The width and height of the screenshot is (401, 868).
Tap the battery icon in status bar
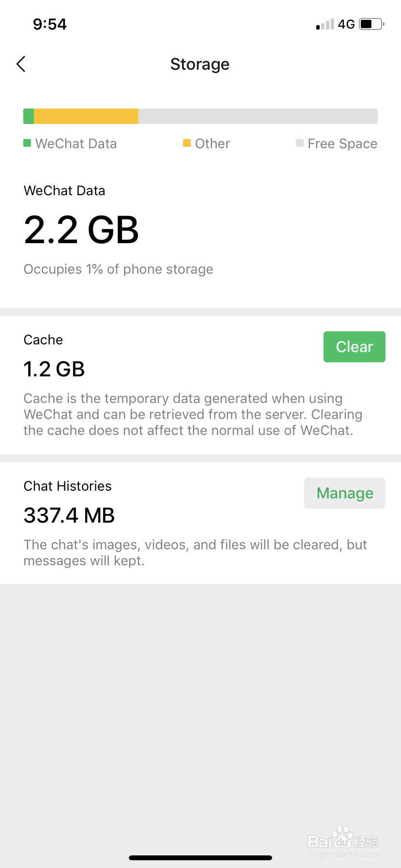371,24
